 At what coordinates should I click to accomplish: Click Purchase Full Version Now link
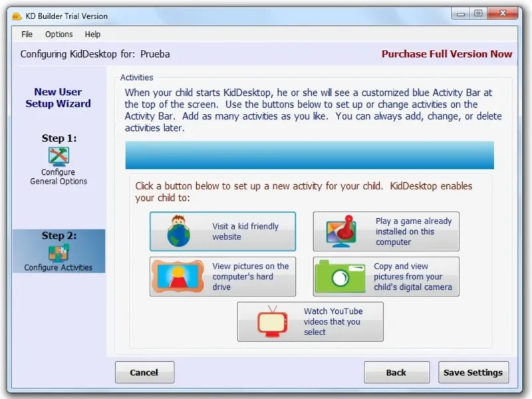tap(446, 54)
